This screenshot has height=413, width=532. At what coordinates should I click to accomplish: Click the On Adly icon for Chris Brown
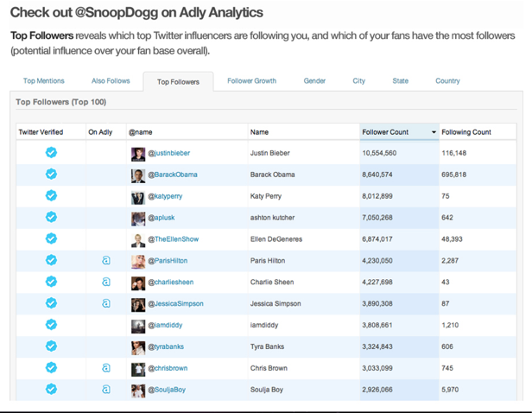pyautogui.click(x=106, y=367)
